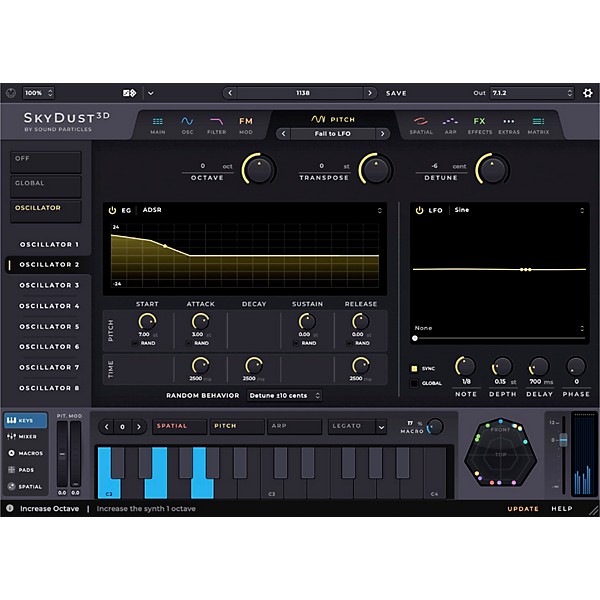Image resolution: width=600 pixels, height=600 pixels.
Task: Open the LFO None dropdown
Action: coord(499,328)
